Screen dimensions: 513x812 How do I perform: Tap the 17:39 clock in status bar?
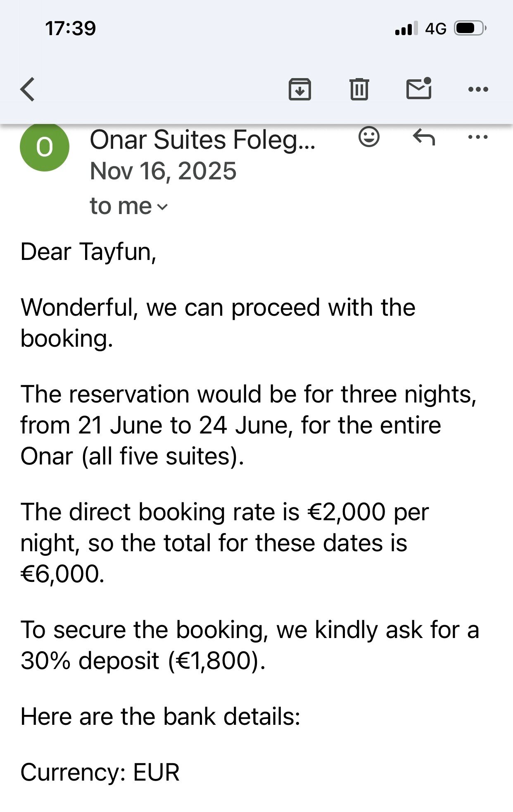point(70,29)
